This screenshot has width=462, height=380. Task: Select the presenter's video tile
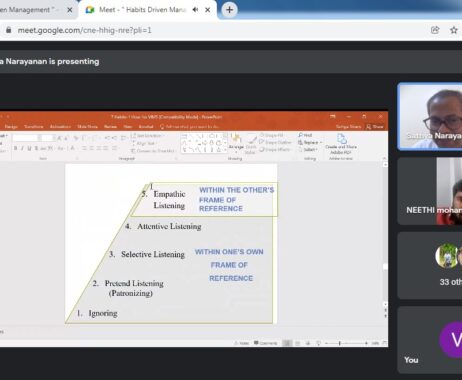point(430,116)
